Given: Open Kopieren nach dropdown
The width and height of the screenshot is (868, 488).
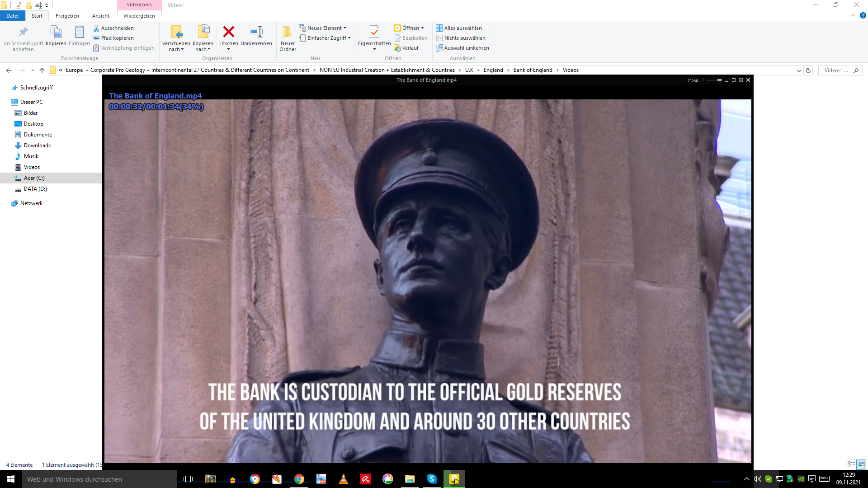Looking at the screenshot, I should coord(203,38).
